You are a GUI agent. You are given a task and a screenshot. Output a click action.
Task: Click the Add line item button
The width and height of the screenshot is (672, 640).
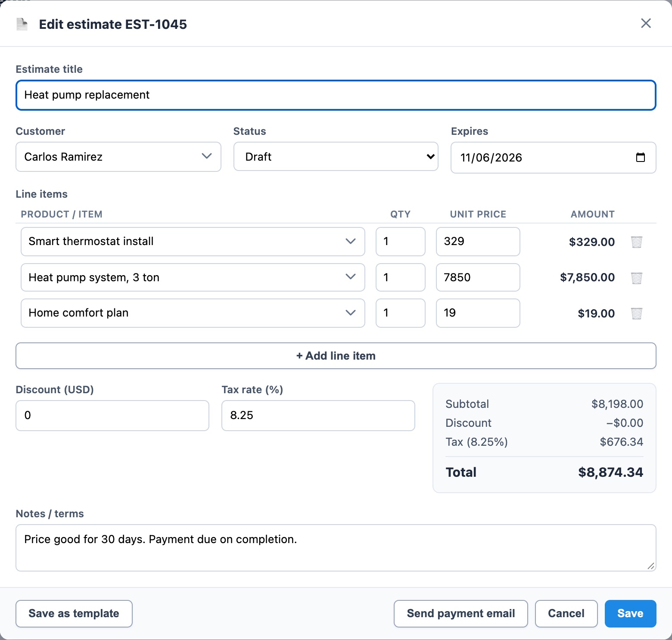click(x=336, y=356)
